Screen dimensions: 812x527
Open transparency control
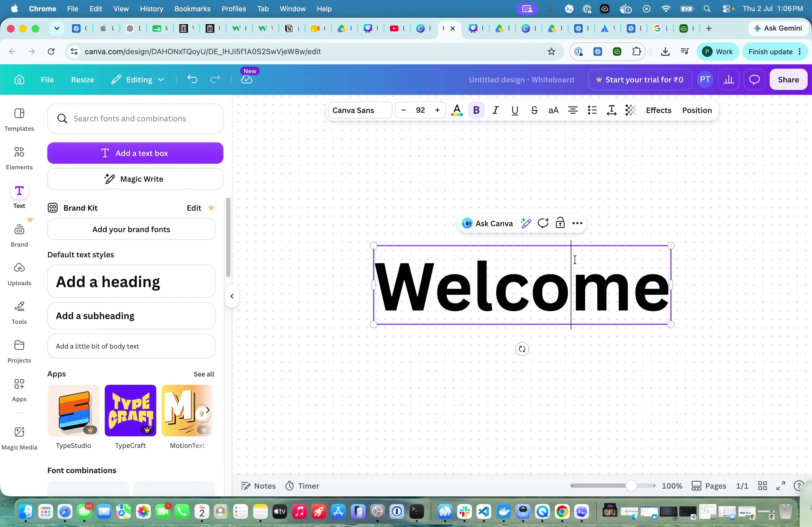click(631, 110)
